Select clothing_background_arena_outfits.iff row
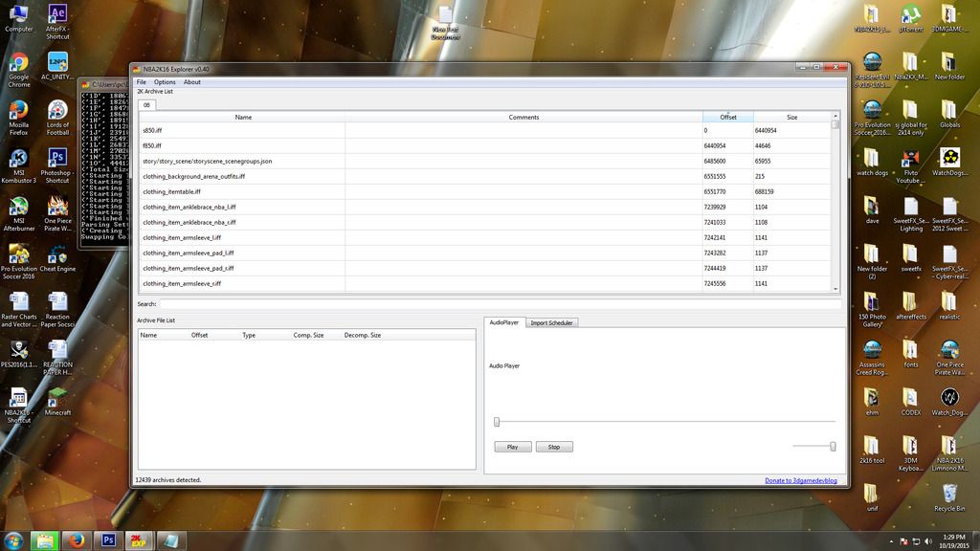This screenshot has height=551, width=980. pyautogui.click(x=485, y=176)
